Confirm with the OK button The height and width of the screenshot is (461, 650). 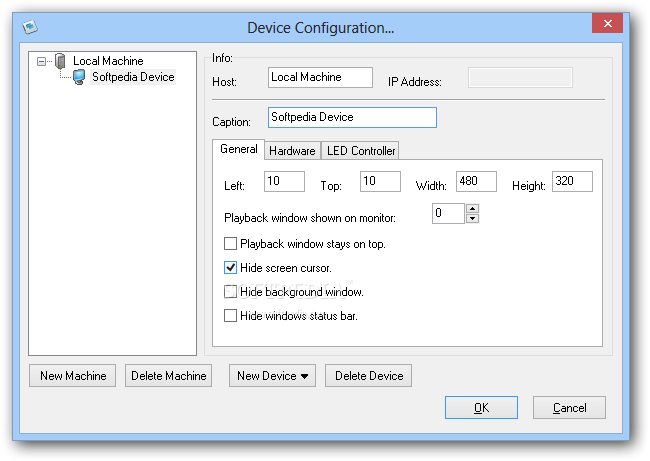click(481, 408)
